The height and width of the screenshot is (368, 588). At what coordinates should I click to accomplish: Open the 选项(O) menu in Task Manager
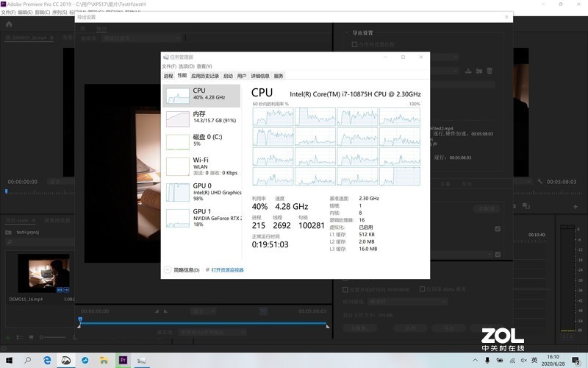click(187, 66)
